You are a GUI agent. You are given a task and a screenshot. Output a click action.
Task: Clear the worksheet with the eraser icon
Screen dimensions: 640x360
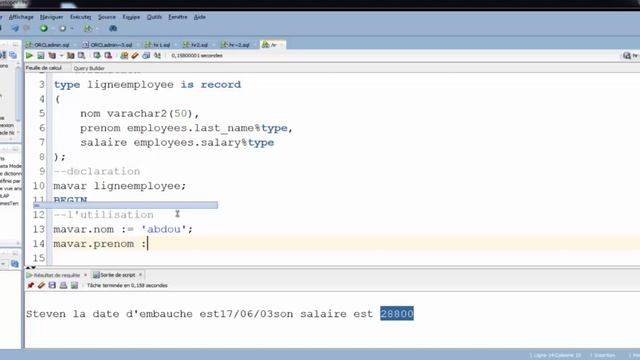point(135,56)
